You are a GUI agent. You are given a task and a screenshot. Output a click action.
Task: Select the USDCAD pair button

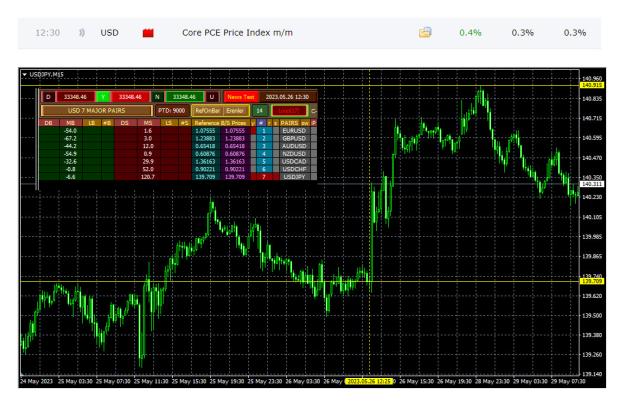click(x=294, y=161)
